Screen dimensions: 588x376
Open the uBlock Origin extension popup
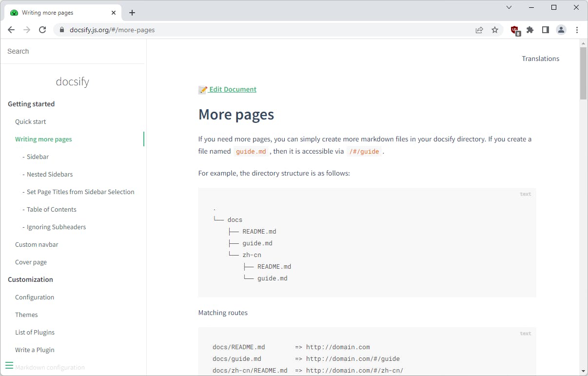pyautogui.click(x=515, y=30)
